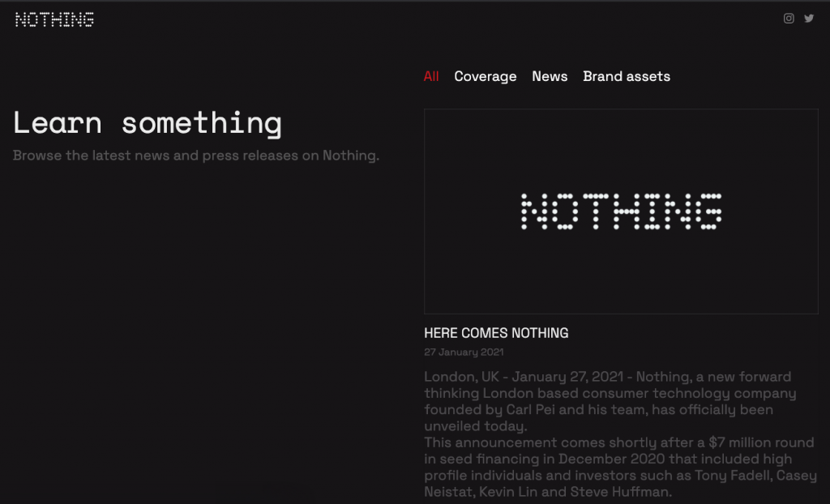The height and width of the screenshot is (504, 830).
Task: Show the News tab
Action: pyautogui.click(x=550, y=76)
